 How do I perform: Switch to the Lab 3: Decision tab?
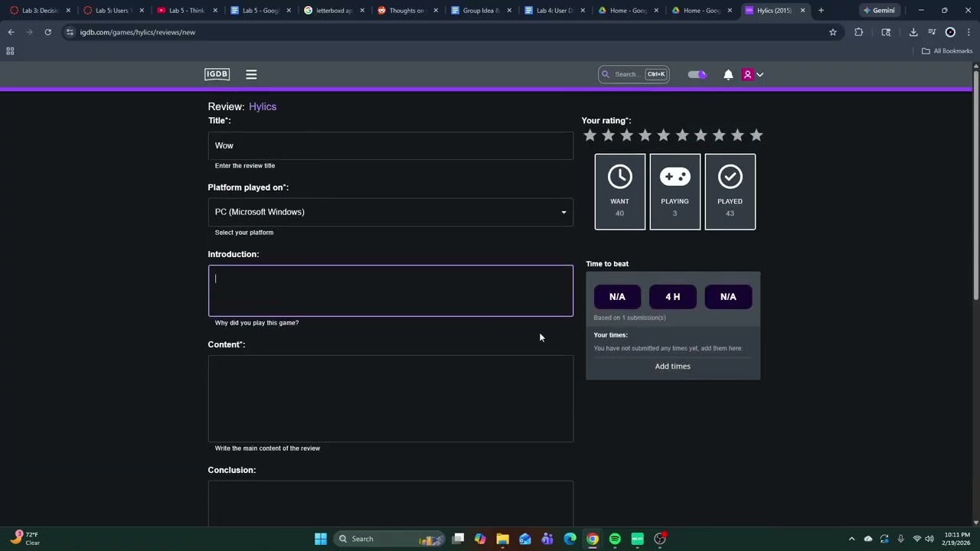click(41, 11)
